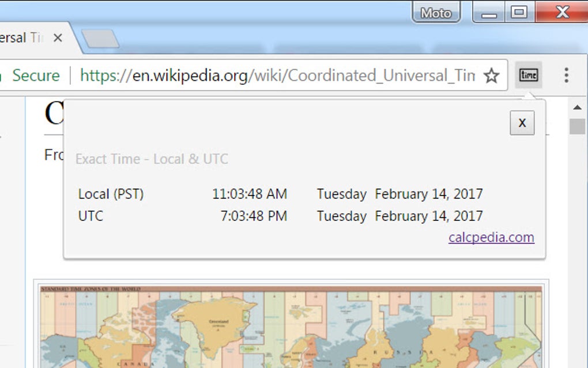Click the Exact Time - Local & UTC heading
The height and width of the screenshot is (368, 588).
[152, 159]
